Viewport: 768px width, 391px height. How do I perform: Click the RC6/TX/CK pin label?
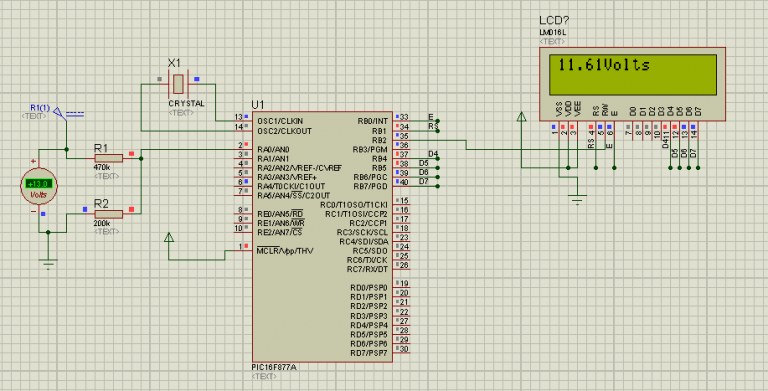[367, 260]
